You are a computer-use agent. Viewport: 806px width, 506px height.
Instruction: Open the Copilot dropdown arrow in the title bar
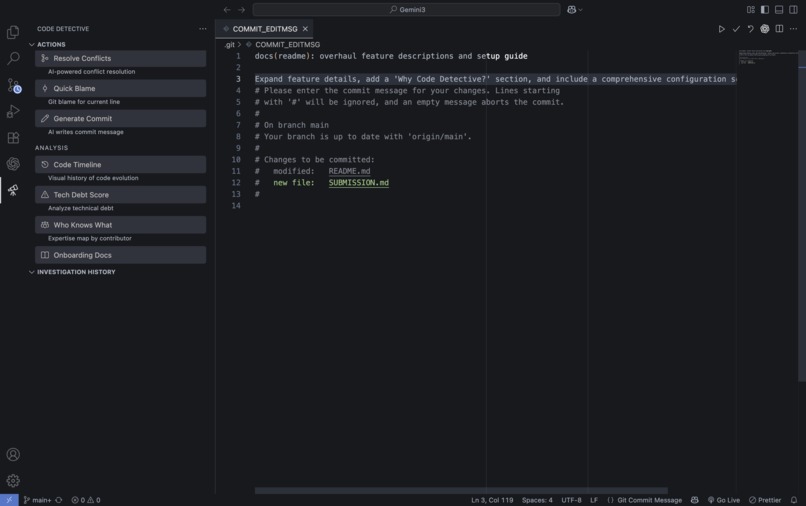click(x=580, y=9)
